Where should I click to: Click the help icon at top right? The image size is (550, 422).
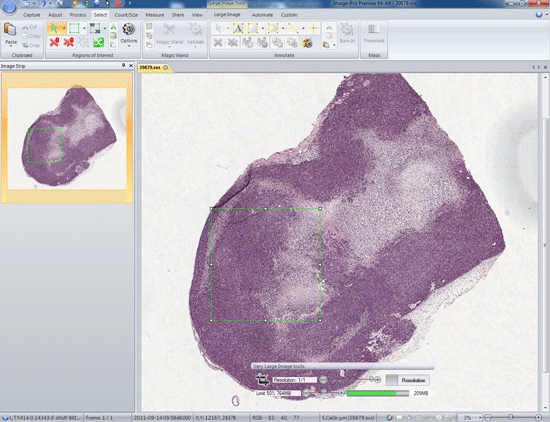pos(539,14)
